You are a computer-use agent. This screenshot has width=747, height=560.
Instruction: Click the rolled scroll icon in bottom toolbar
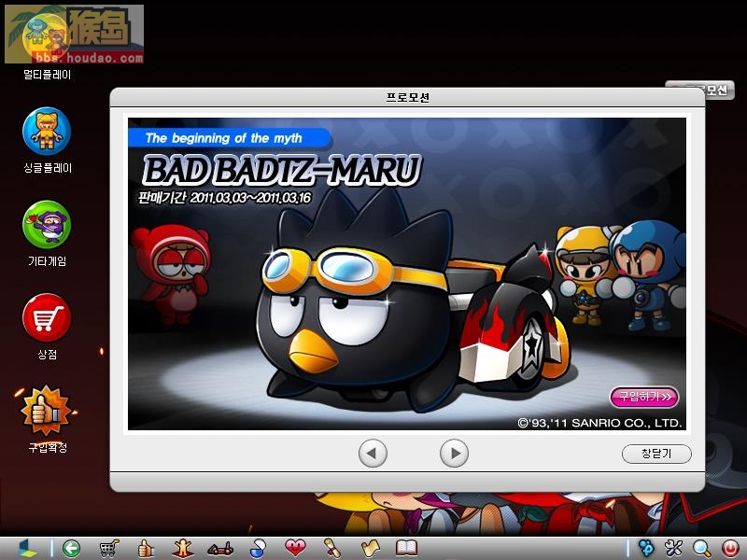332,549
